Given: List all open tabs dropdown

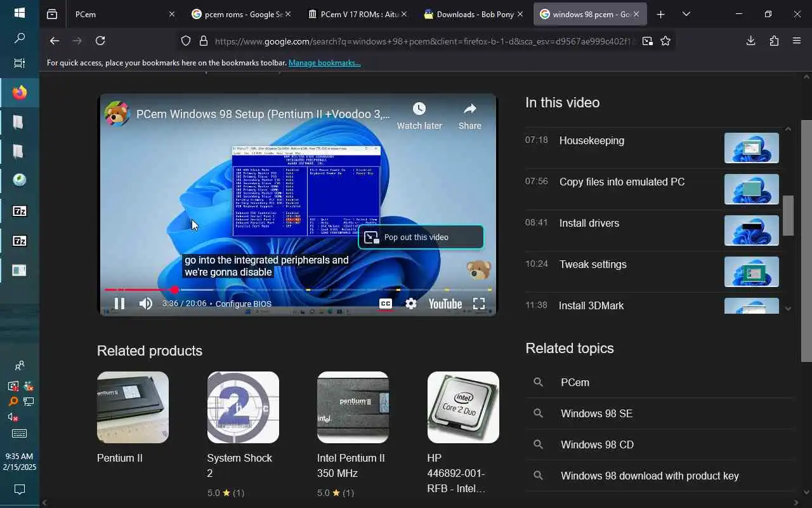Looking at the screenshot, I should click(686, 14).
